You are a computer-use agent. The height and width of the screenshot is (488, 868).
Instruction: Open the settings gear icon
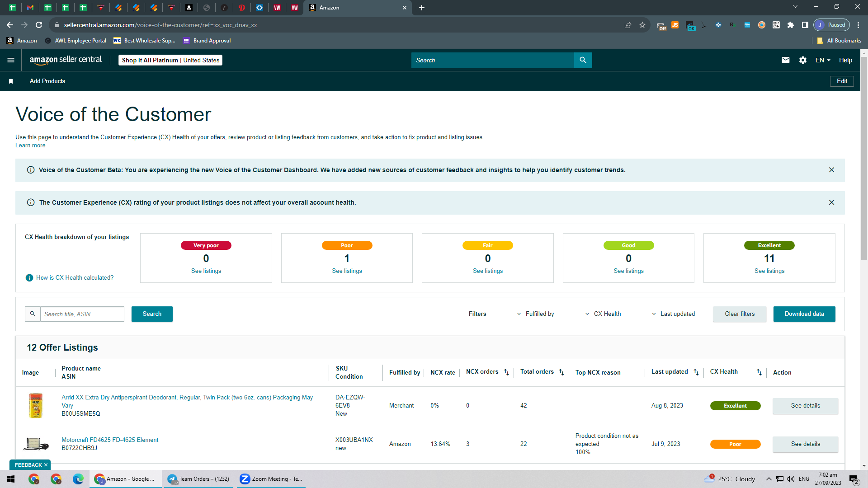(803, 60)
